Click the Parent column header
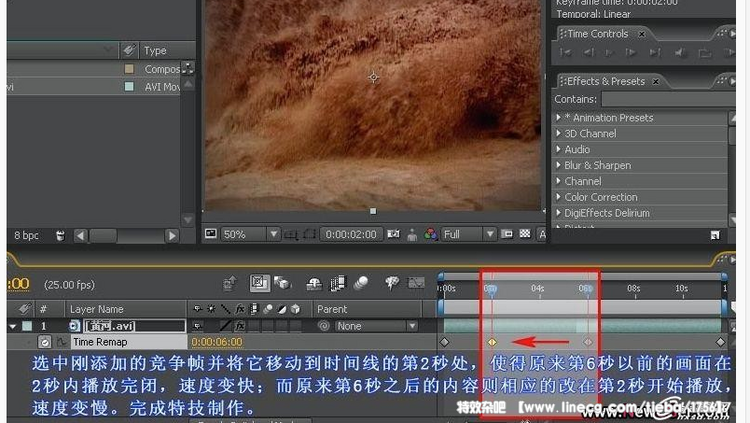Screen dimensions: 750x423 332,309
